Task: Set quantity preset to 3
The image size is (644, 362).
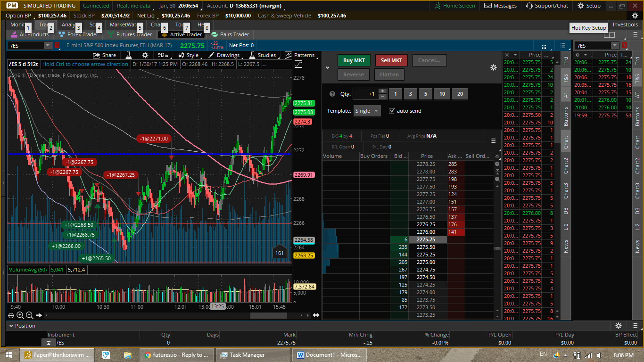Action: pos(410,94)
